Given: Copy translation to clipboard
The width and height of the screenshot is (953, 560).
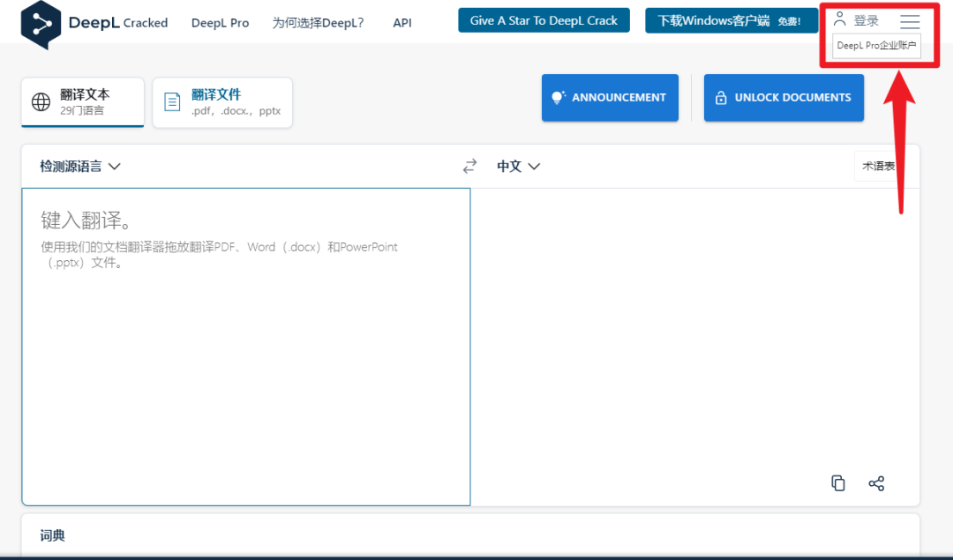Looking at the screenshot, I should pos(838,483).
